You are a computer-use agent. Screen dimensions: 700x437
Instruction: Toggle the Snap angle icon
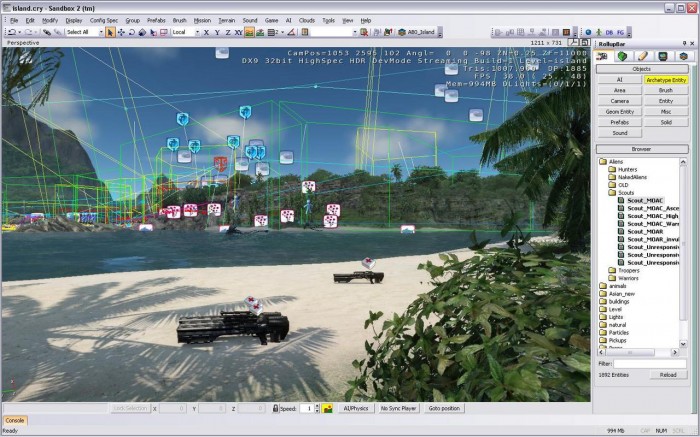(x=291, y=32)
